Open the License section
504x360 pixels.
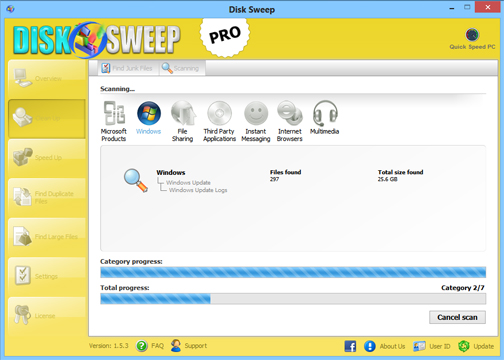pos(47,316)
